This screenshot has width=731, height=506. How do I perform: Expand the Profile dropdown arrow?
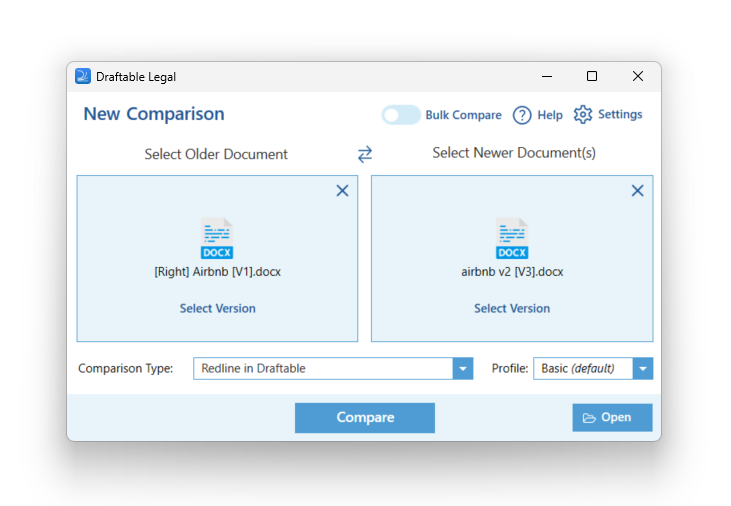coord(643,368)
